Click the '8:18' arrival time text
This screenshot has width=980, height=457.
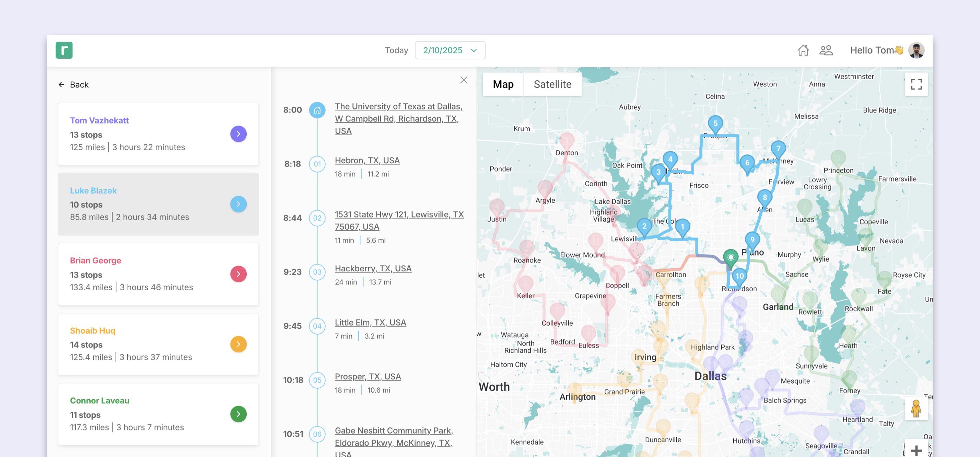tap(292, 164)
